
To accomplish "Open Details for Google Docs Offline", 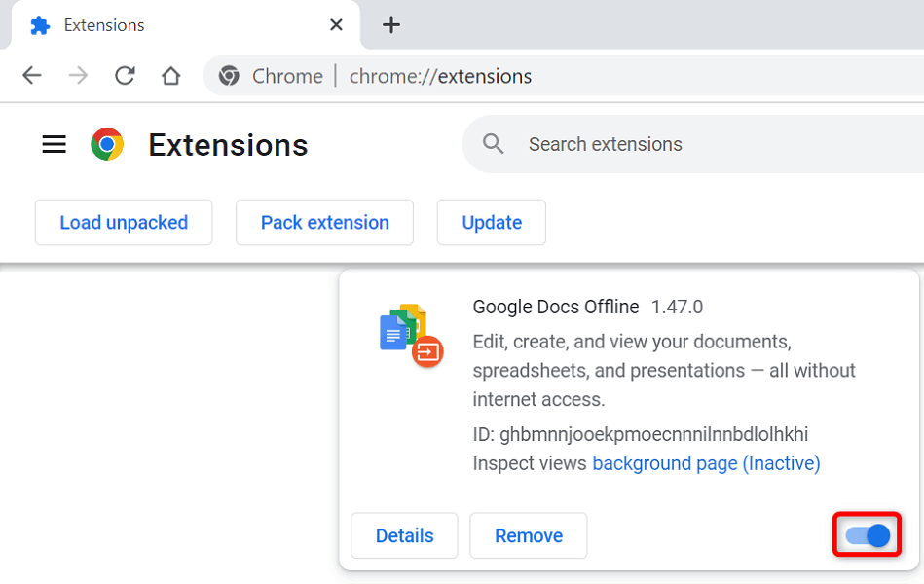I will 404,535.
